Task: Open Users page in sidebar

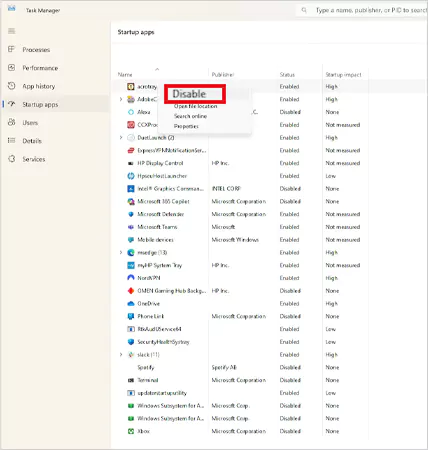Action: (x=30, y=123)
